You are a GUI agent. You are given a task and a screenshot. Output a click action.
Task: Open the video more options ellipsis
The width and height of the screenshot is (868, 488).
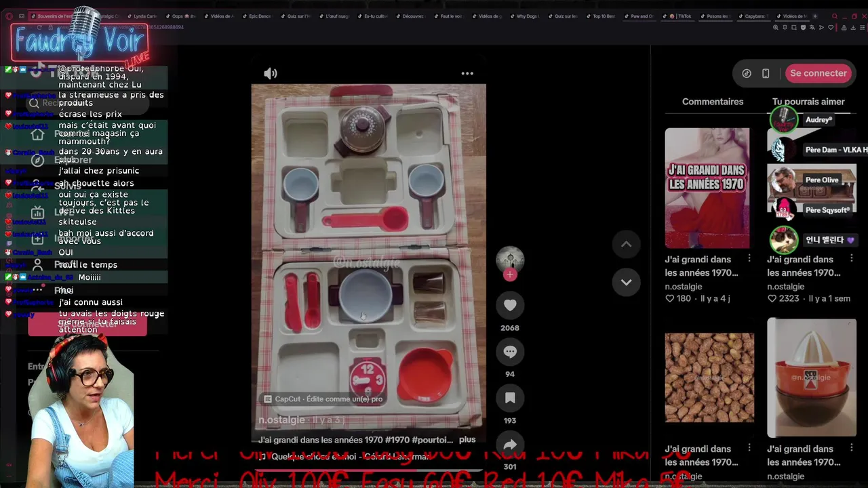[467, 73]
